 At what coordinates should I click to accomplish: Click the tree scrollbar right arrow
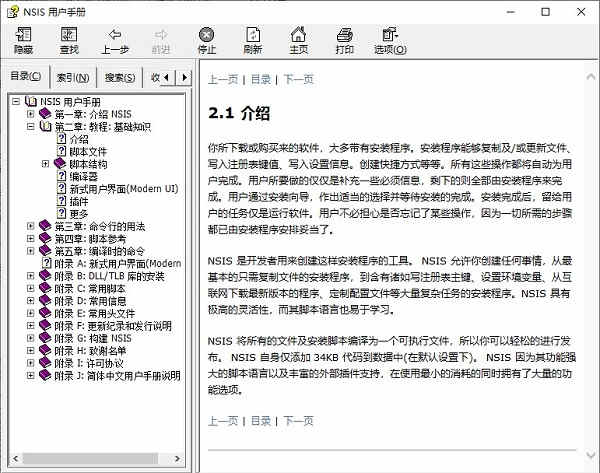pos(177,458)
